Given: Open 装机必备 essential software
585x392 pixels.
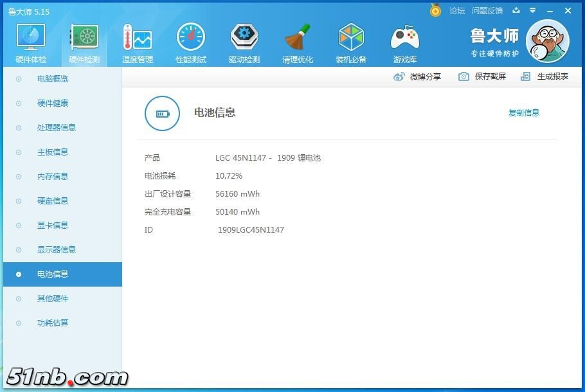Looking at the screenshot, I should tap(351, 42).
